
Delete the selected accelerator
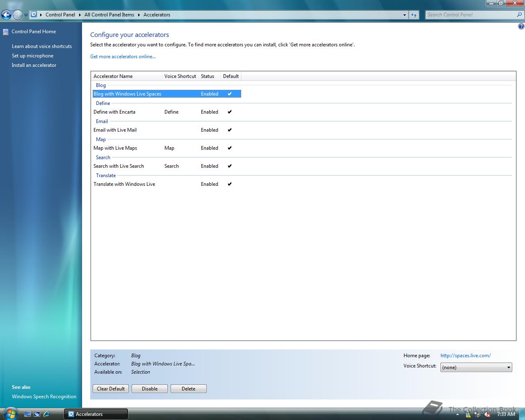click(189, 389)
